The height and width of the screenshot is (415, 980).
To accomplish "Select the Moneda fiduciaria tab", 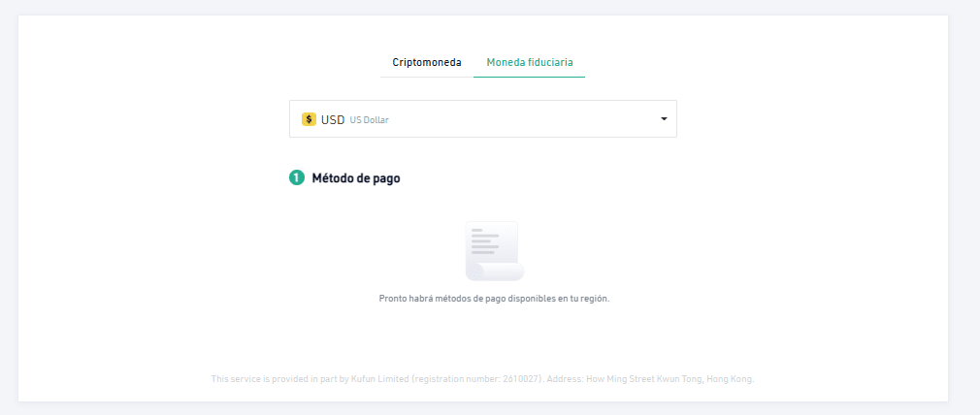I will (x=529, y=62).
